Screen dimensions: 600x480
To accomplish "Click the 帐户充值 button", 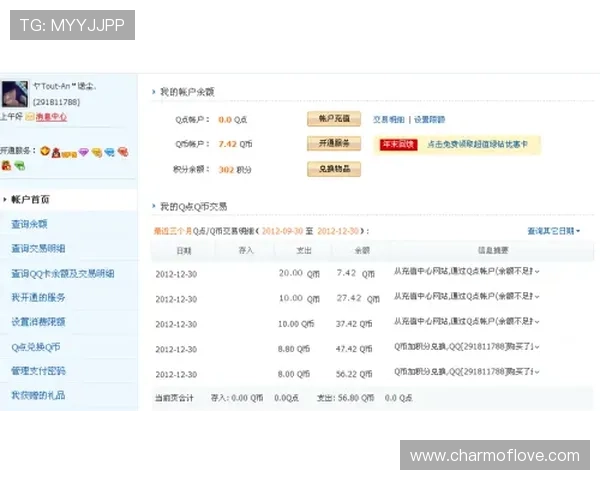I will [334, 119].
